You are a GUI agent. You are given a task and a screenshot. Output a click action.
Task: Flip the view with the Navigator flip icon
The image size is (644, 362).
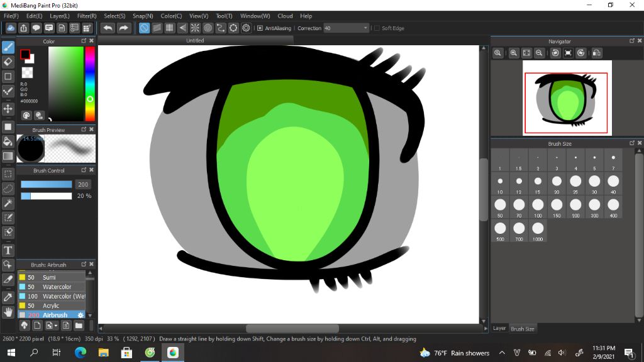pyautogui.click(x=597, y=53)
